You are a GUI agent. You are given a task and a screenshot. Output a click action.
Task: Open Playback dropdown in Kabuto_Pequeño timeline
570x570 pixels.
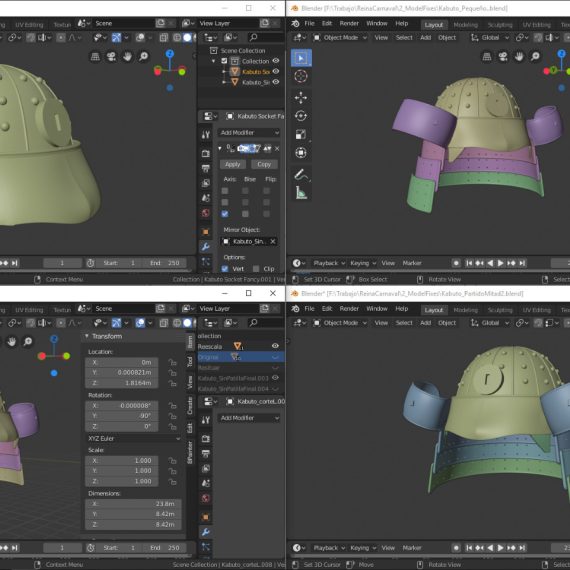(x=329, y=263)
